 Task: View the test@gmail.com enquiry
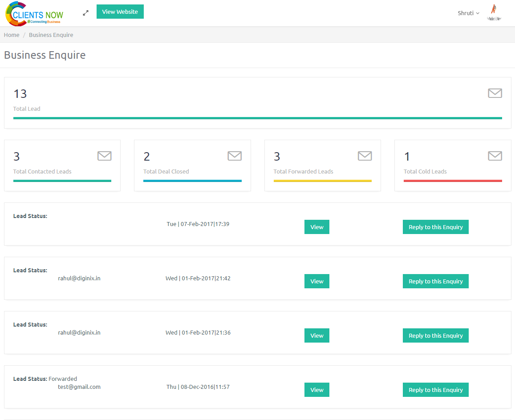(316, 390)
